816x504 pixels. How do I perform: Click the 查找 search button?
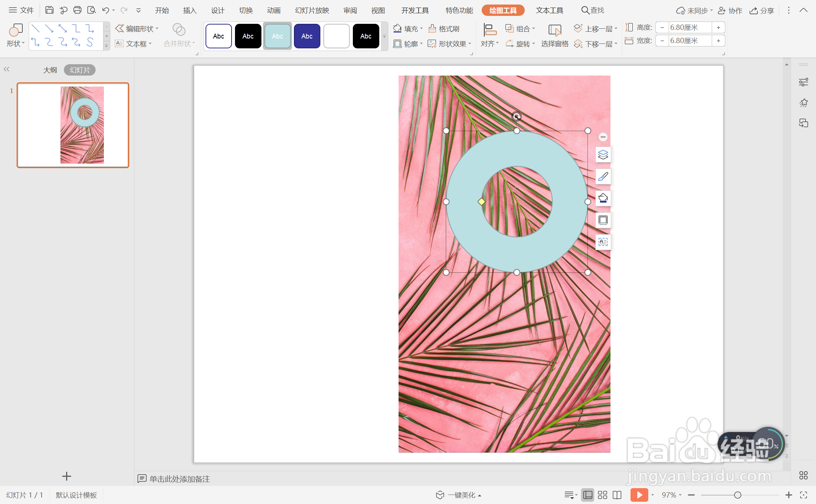[x=593, y=10]
